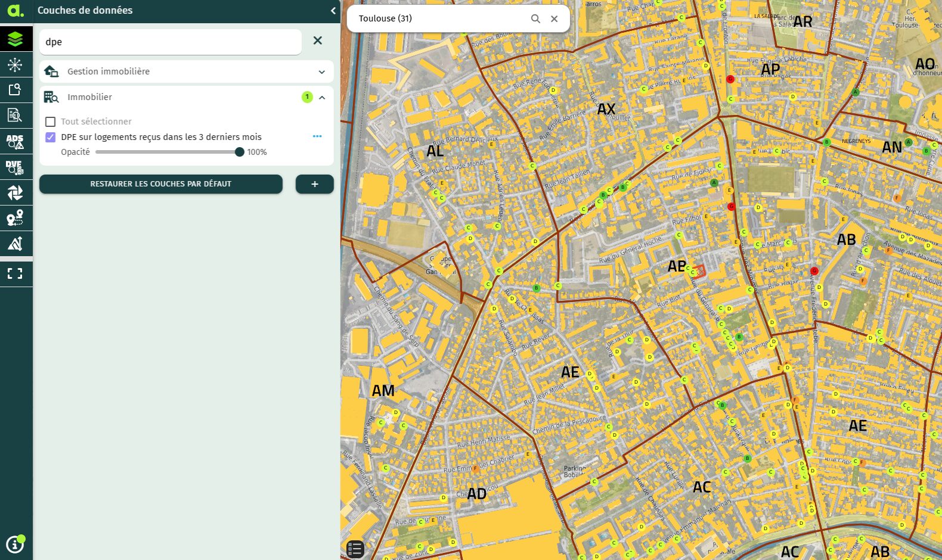The width and height of the screenshot is (942, 560).
Task: Click the network star sidebar icon
Action: tap(16, 64)
